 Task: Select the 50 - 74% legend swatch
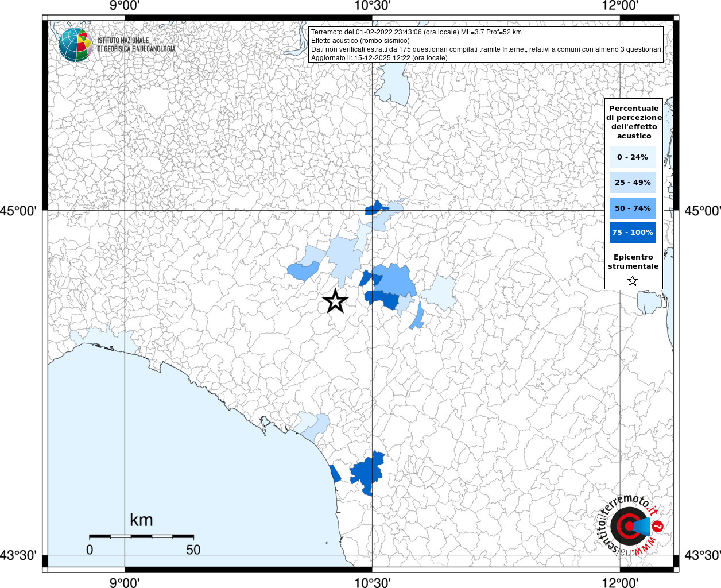tap(632, 208)
